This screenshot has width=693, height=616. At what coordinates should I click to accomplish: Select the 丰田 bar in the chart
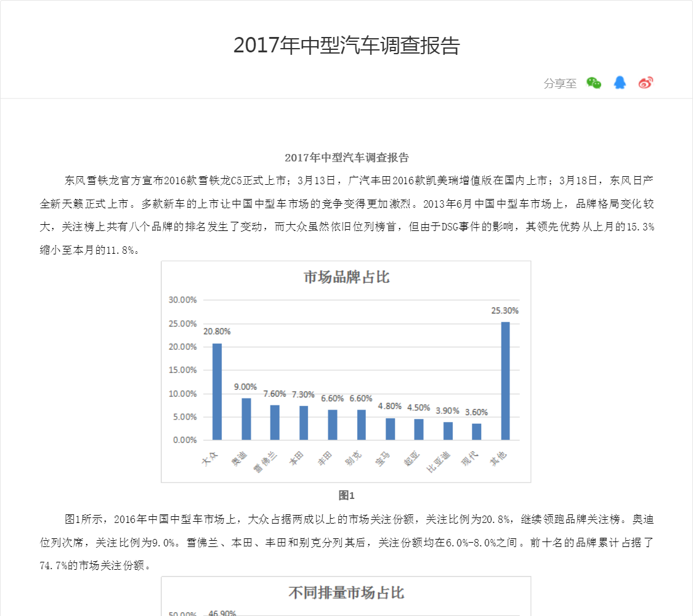tap(333, 424)
